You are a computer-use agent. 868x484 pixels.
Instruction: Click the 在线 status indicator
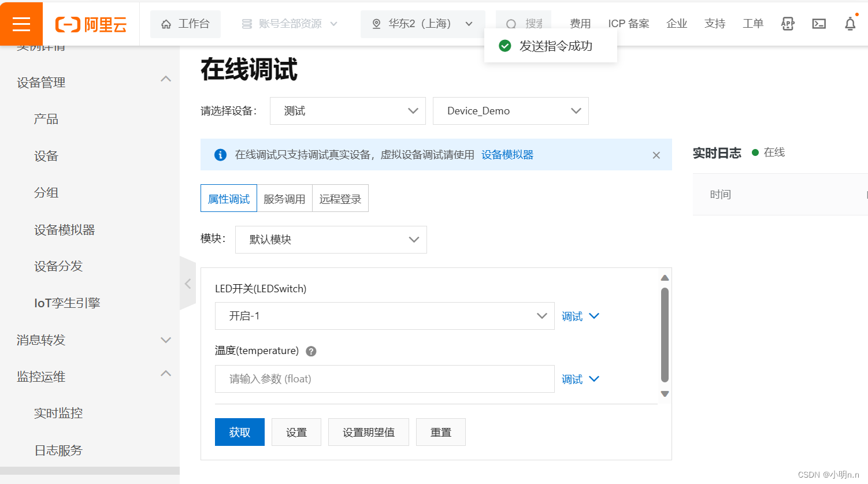point(768,152)
